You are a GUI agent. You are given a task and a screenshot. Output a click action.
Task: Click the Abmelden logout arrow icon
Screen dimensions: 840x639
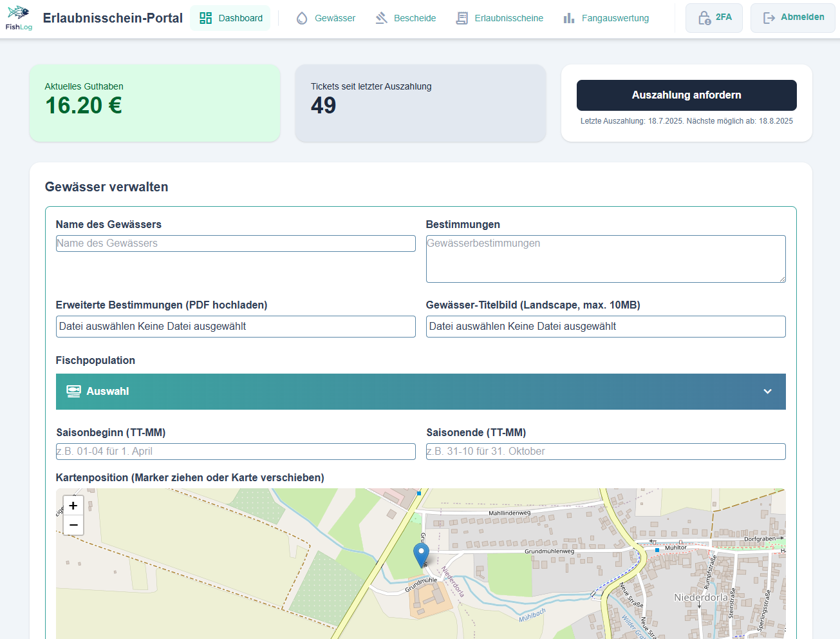pyautogui.click(x=769, y=17)
